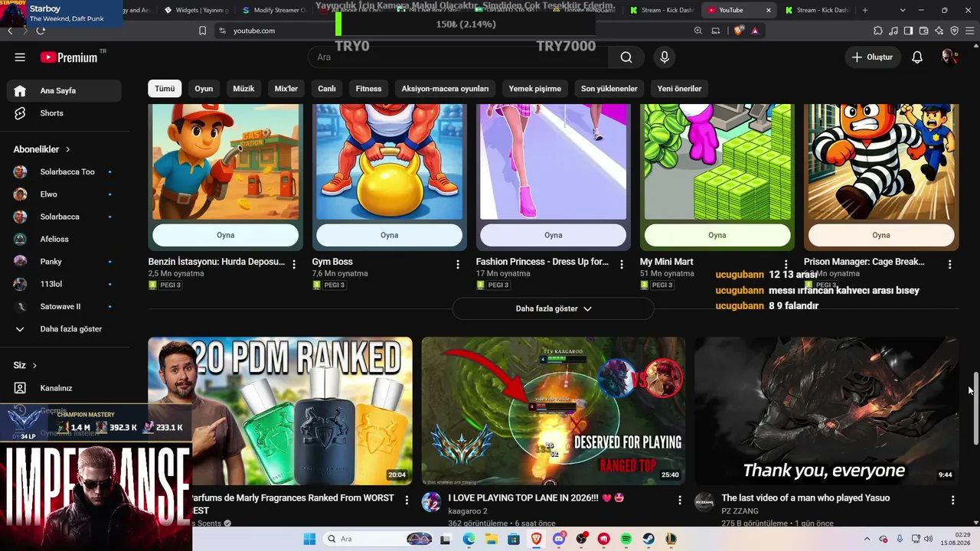The width and height of the screenshot is (980, 551).
Task: Click the YouTube page vertical scrollbar
Action: point(975,408)
